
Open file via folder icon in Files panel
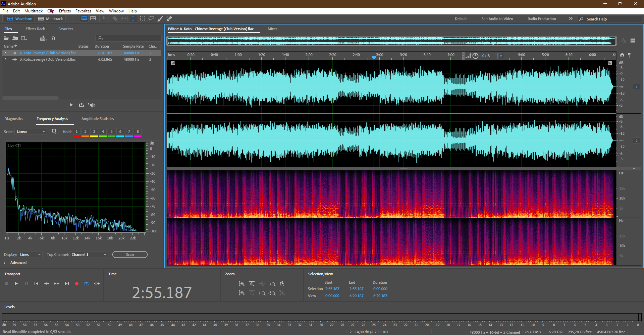coord(6,38)
